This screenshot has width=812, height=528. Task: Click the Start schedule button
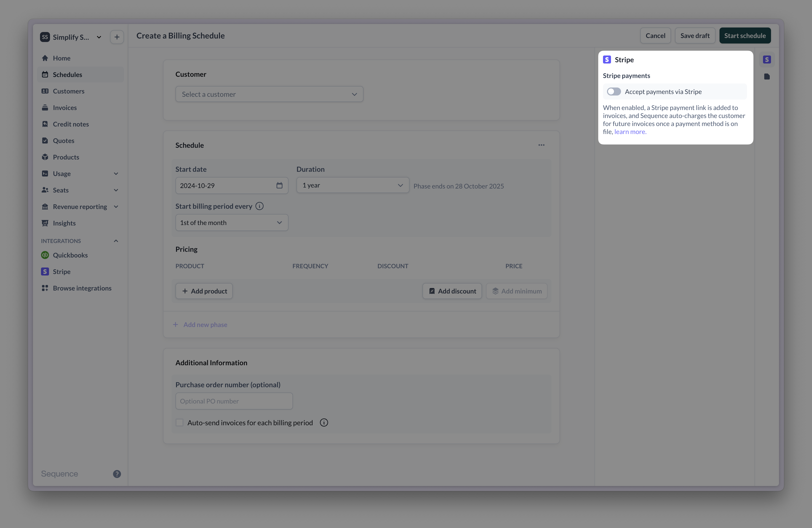[x=745, y=35]
